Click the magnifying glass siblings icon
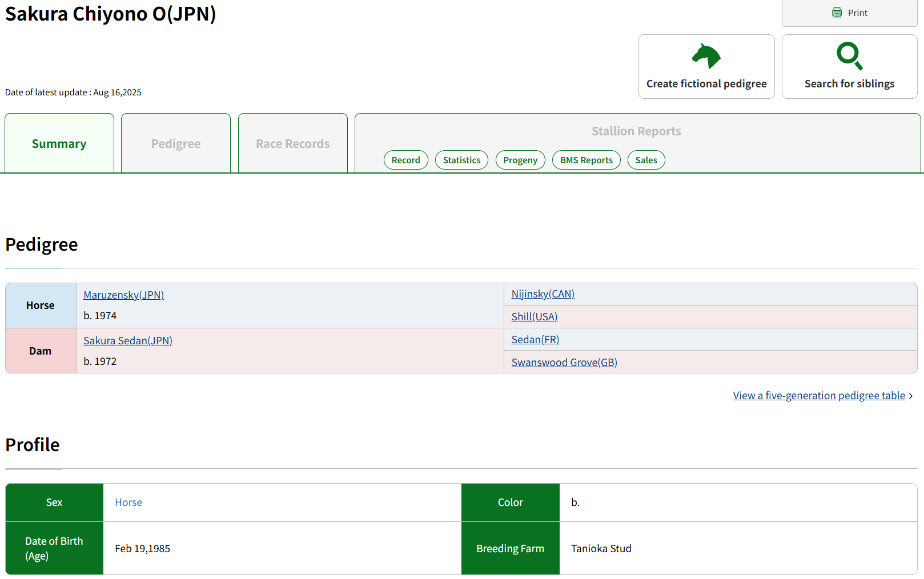 pos(849,56)
